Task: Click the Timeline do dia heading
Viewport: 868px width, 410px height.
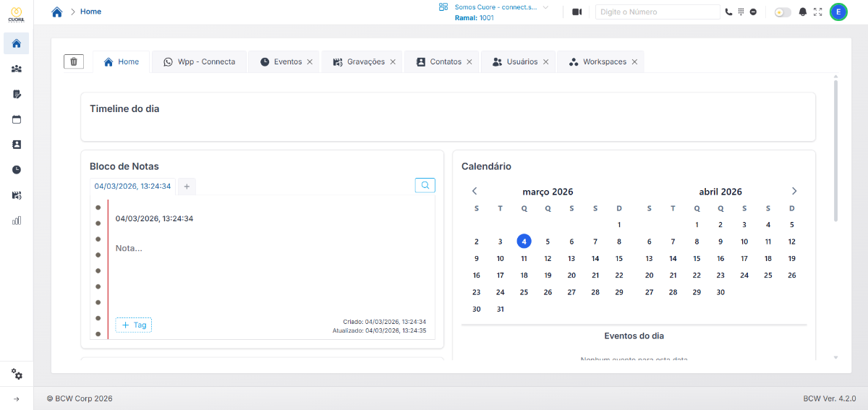Action: [x=124, y=108]
